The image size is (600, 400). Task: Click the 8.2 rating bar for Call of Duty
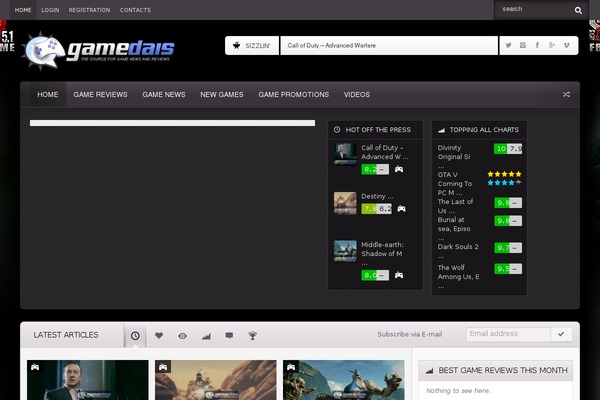pyautogui.click(x=375, y=169)
